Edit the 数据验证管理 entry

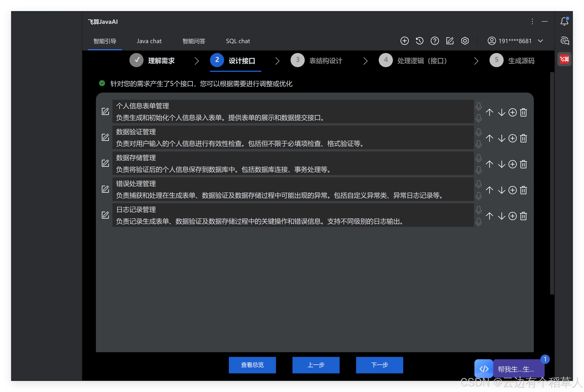point(105,138)
